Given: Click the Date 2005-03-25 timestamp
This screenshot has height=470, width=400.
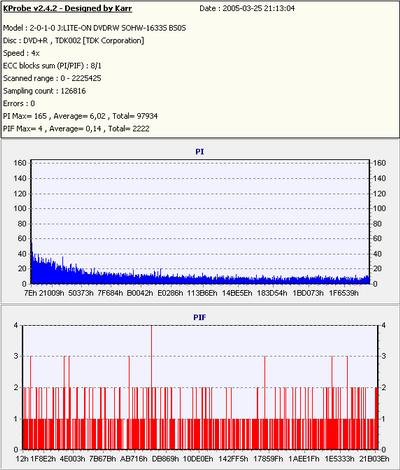Looking at the screenshot, I should pos(247,9).
